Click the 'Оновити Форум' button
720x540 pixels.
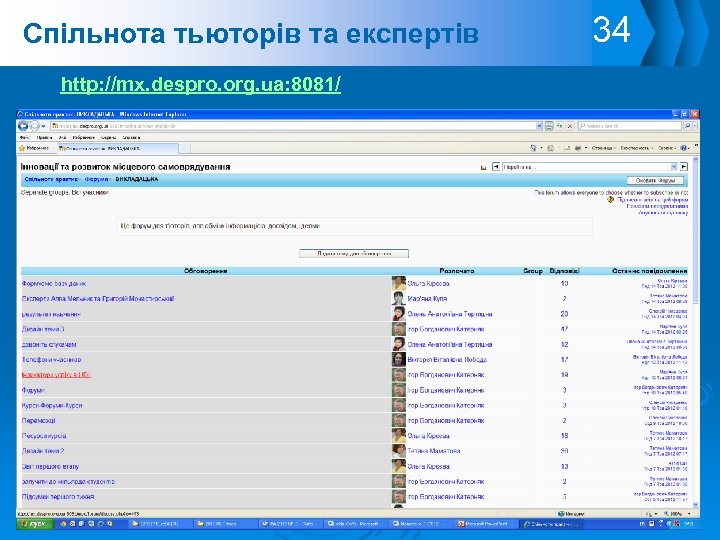[x=655, y=180]
